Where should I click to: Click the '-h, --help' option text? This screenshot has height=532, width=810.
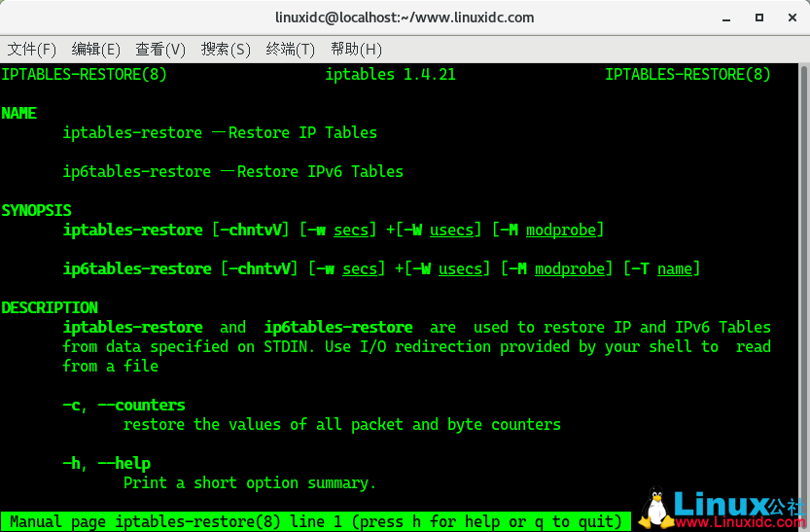[106, 463]
